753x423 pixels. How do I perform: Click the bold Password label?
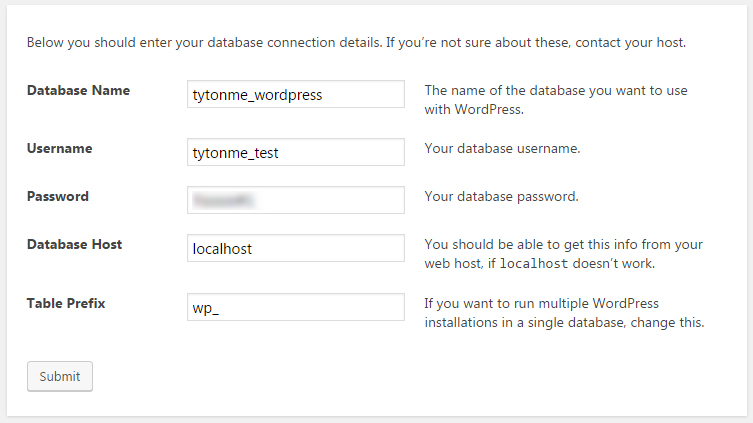tap(57, 196)
